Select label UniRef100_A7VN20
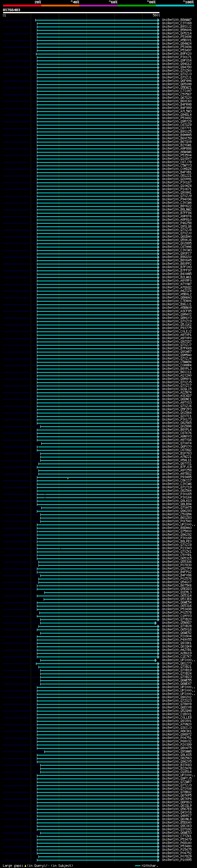Screen dimensions: 197x868 click(177, 724)
